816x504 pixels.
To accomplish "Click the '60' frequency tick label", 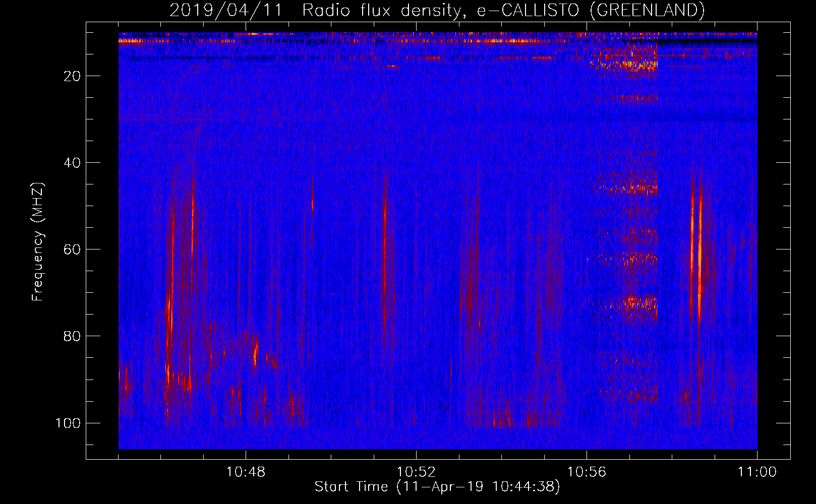I will (x=72, y=249).
